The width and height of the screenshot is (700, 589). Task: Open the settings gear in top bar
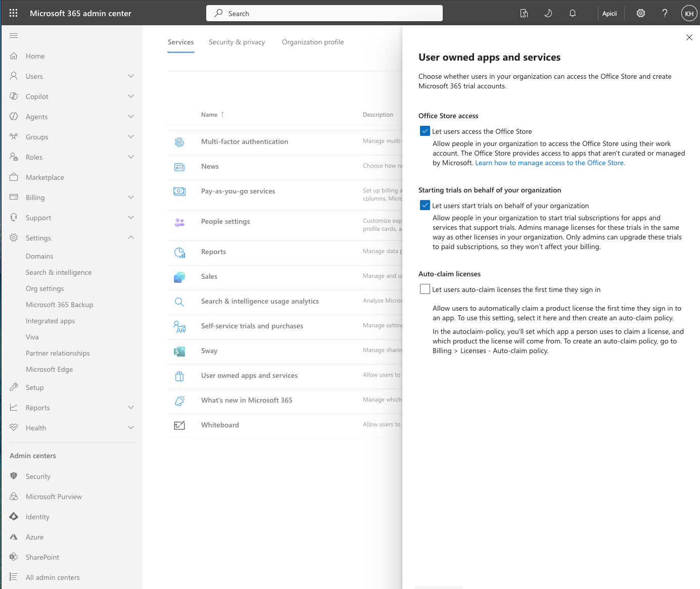641,13
